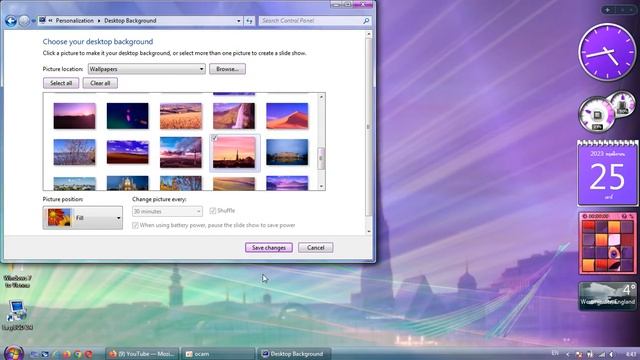Select purple sunset over dark hills wallpaper

pyautogui.click(x=74, y=116)
